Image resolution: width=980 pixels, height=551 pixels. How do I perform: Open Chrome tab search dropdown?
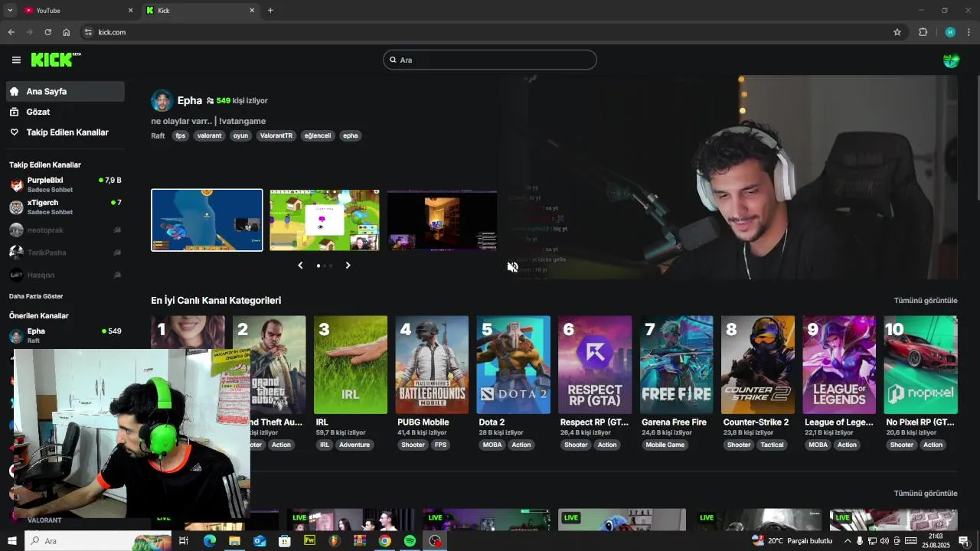click(10, 10)
